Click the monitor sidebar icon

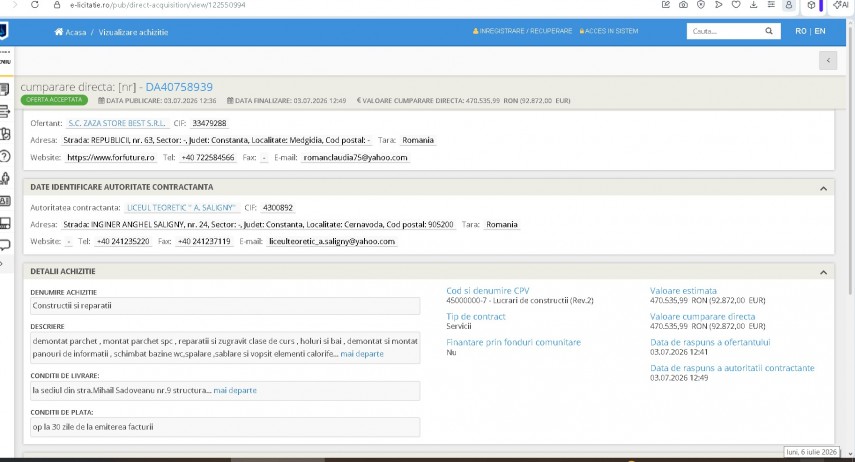[x=5, y=223]
